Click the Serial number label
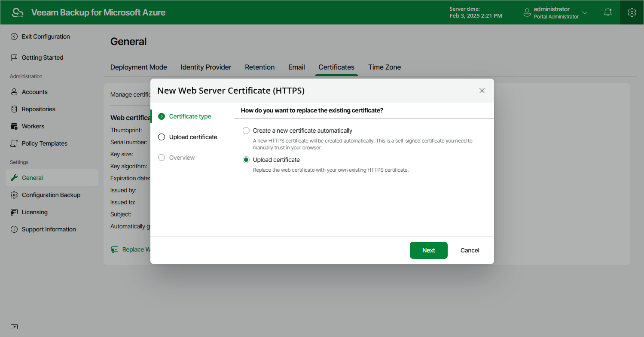This screenshot has height=337, width=644. coord(129,142)
